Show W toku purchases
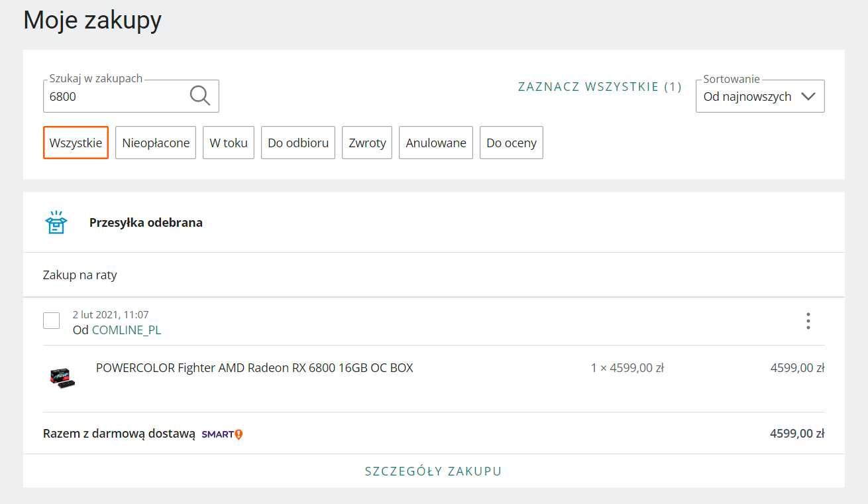868x504 pixels. coord(229,143)
